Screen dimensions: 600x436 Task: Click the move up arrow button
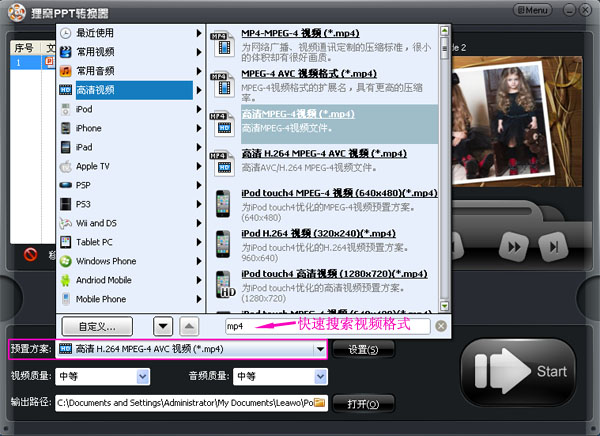[189, 327]
